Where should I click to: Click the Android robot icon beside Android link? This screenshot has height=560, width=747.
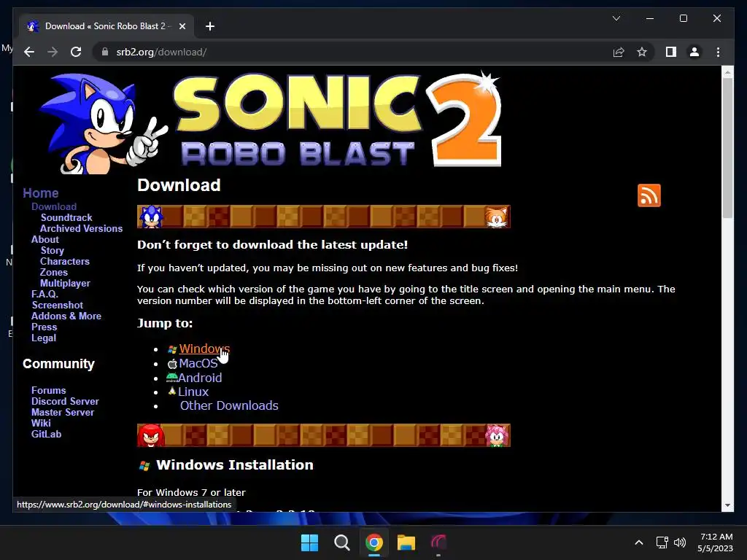coord(171,377)
